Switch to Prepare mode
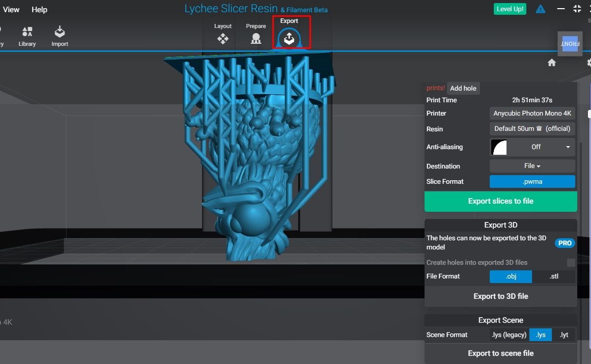Screen dimensions: 591x364 [256, 34]
